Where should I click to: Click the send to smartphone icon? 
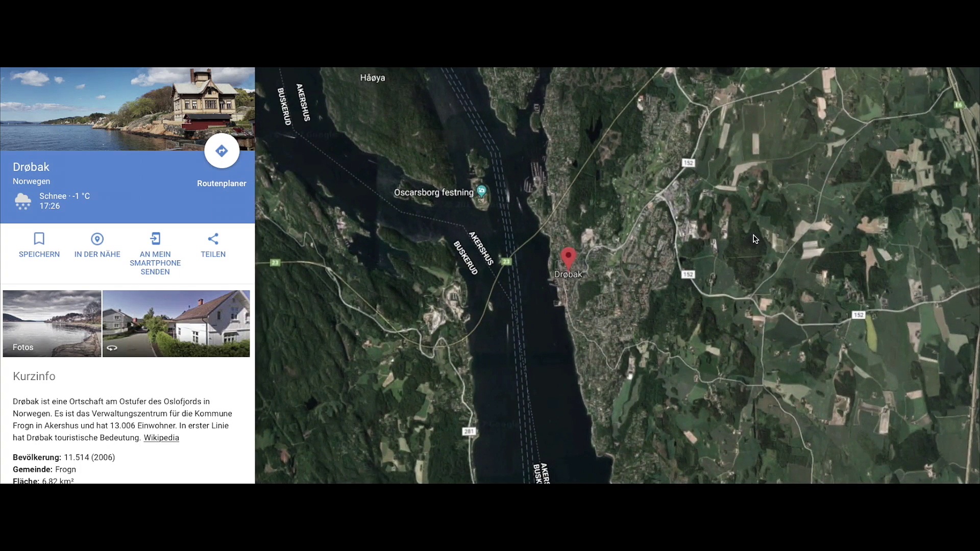(155, 239)
